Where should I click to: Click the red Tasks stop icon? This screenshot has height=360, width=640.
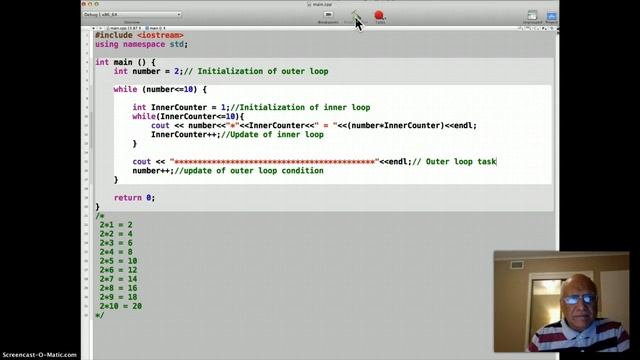pyautogui.click(x=380, y=17)
